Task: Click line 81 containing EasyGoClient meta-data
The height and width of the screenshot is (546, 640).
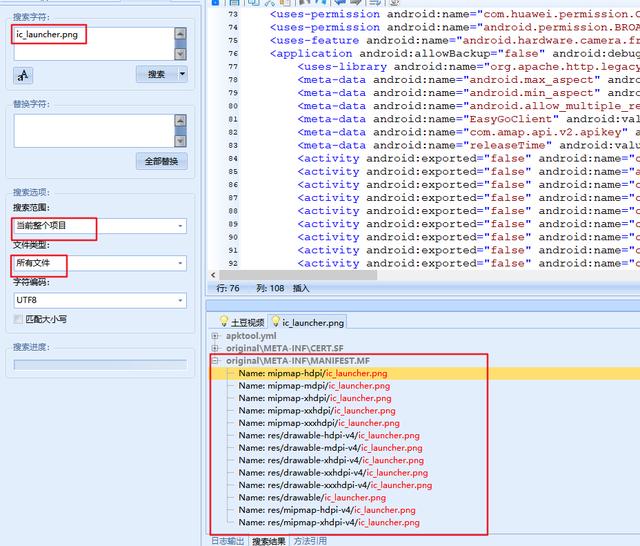Action: click(468, 119)
